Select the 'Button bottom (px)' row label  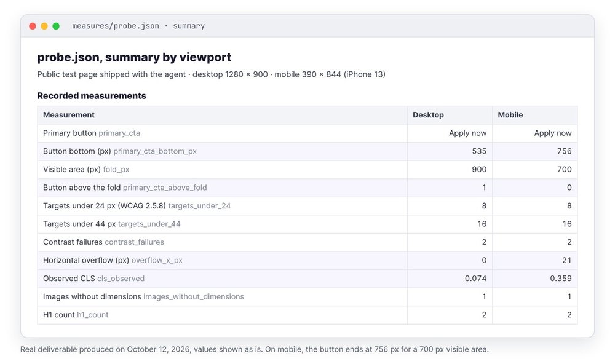pyautogui.click(x=77, y=151)
